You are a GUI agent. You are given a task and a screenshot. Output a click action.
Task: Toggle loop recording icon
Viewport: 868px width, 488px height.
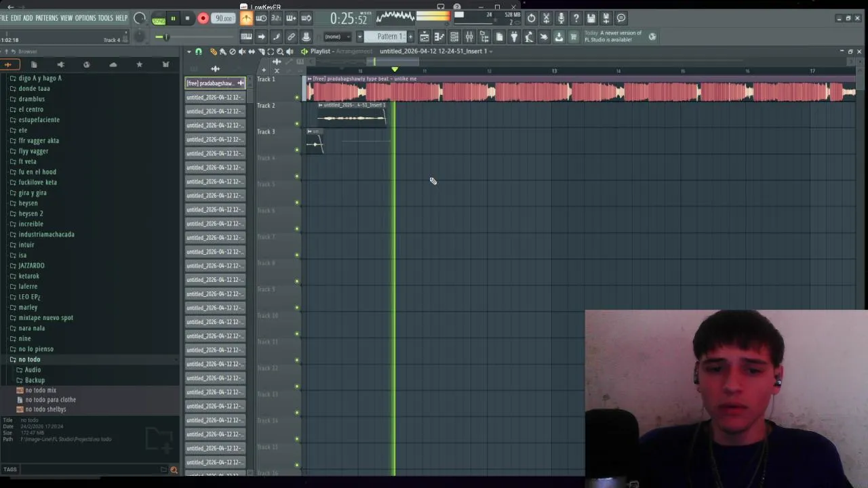[306, 19]
